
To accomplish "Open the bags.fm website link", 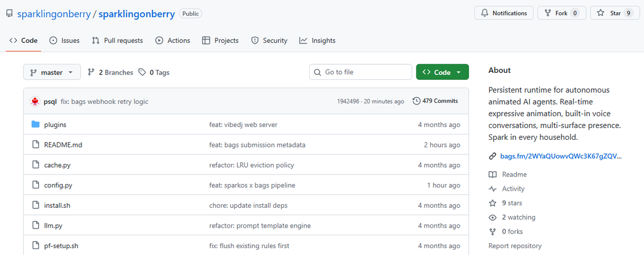I will 561,156.
